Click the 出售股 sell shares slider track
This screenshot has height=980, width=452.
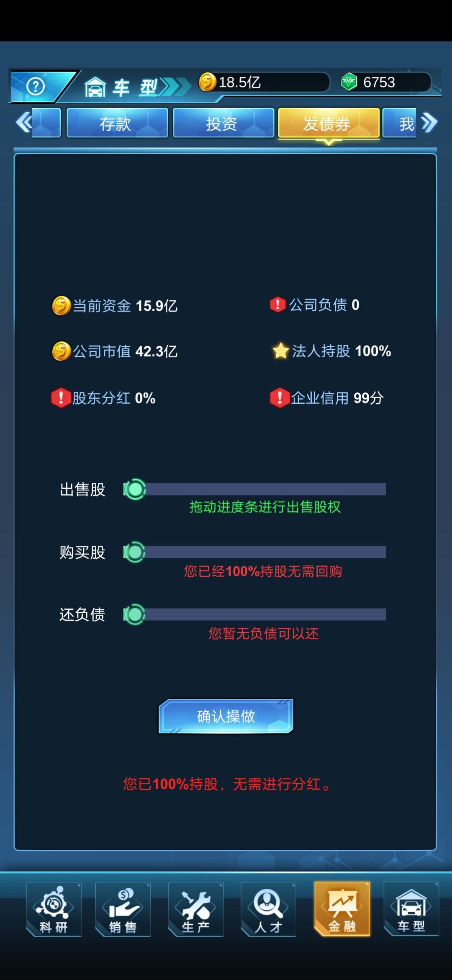click(255, 489)
